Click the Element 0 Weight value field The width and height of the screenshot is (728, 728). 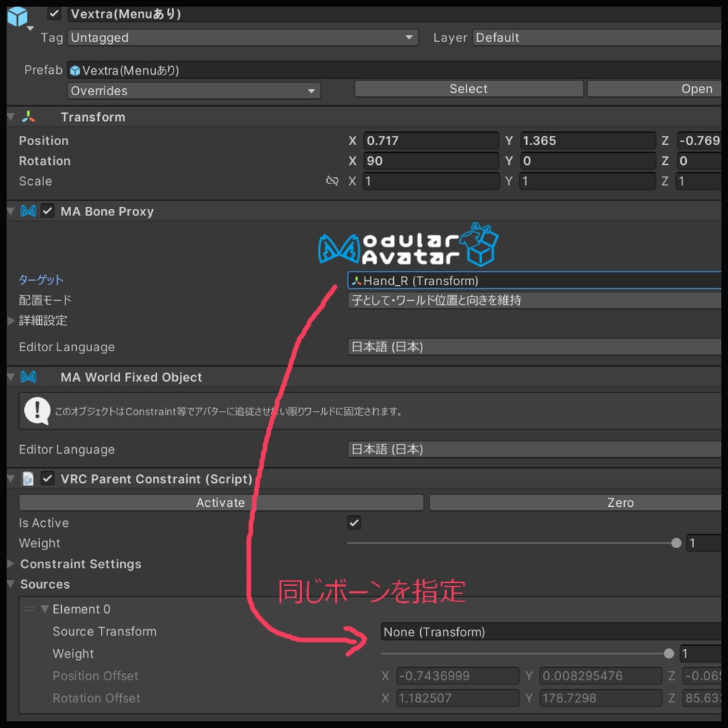(x=700, y=654)
